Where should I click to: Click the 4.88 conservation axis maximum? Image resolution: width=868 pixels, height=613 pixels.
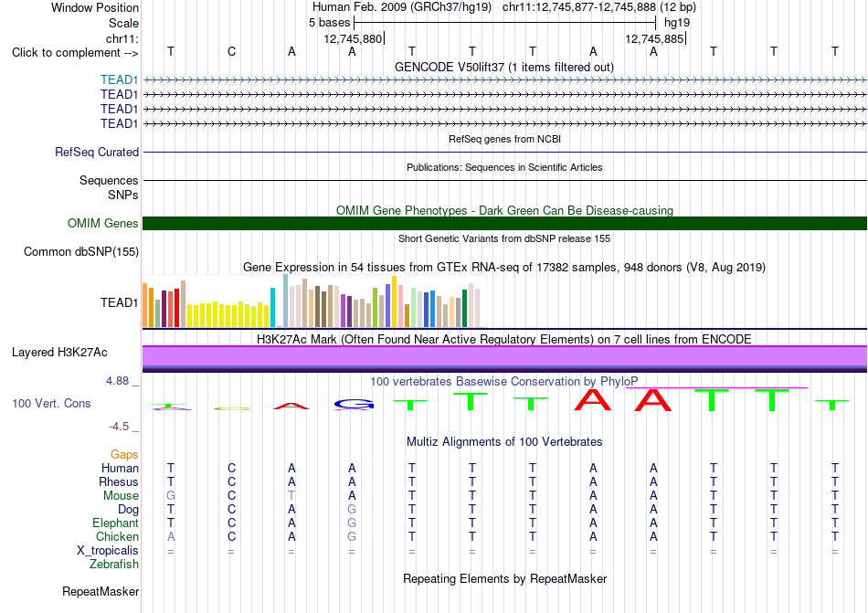(117, 381)
